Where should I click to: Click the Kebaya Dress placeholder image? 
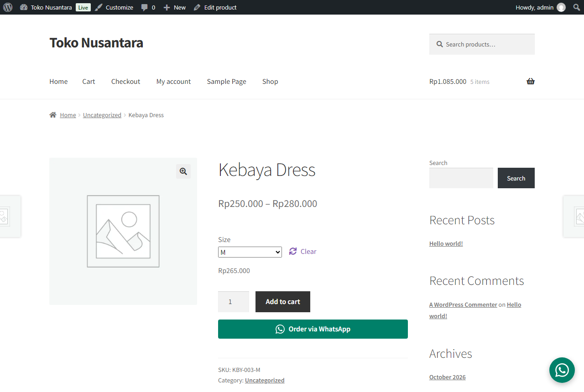[123, 231]
